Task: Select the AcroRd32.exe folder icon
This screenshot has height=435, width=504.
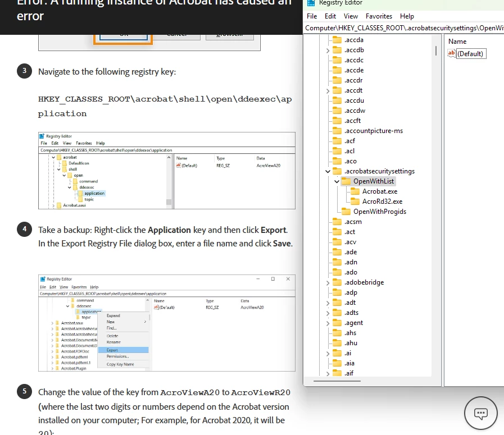Action: click(x=355, y=202)
